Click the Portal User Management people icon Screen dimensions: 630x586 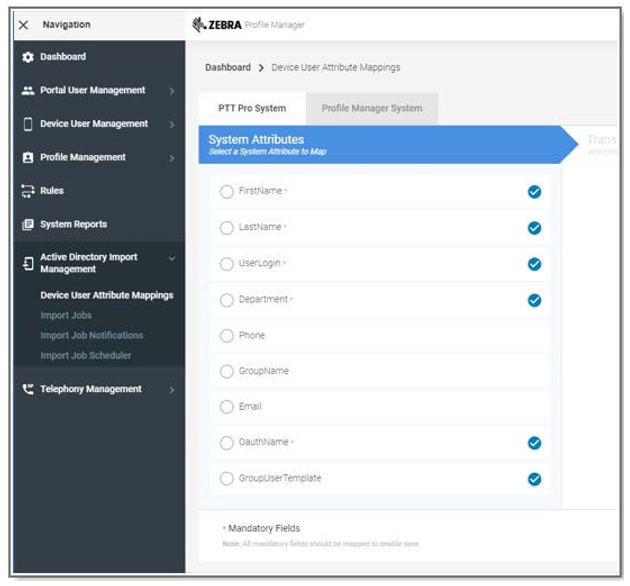tap(28, 91)
